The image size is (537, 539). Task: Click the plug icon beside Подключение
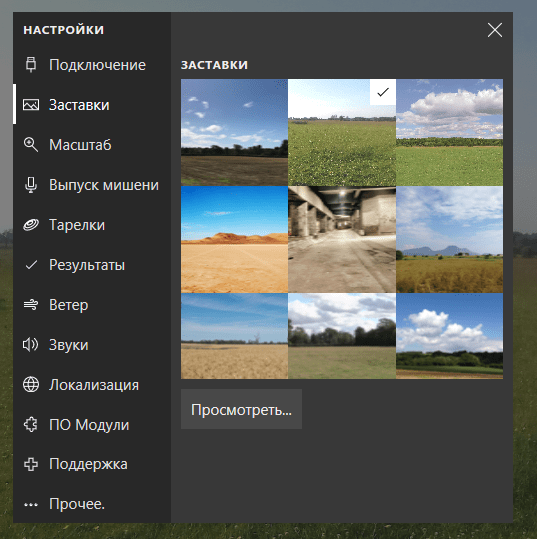[x=31, y=65]
